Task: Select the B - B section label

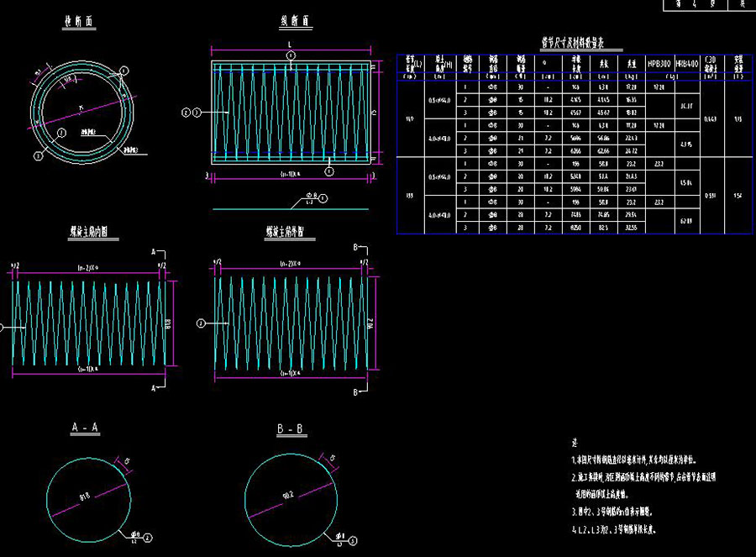Action: (291, 429)
